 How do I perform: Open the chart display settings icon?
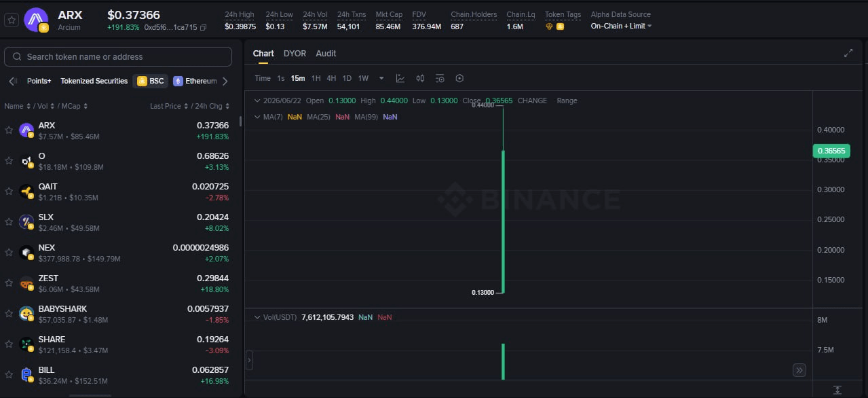click(440, 78)
